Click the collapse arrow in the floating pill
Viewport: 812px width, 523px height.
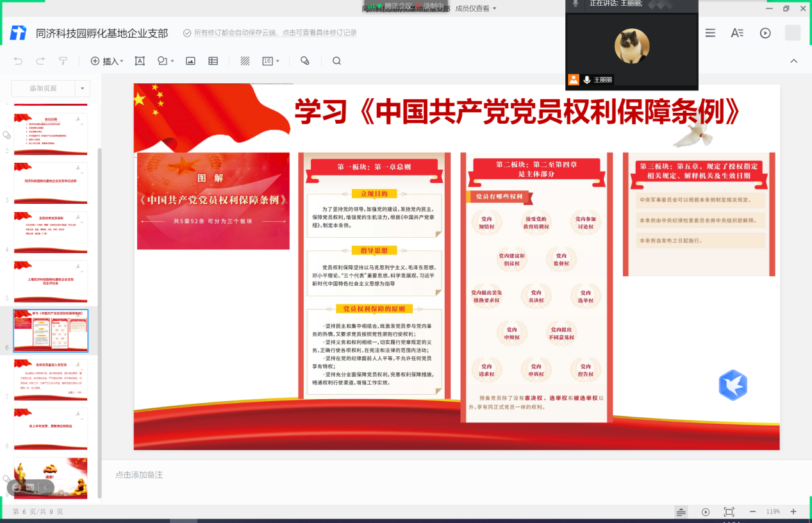coord(46,488)
